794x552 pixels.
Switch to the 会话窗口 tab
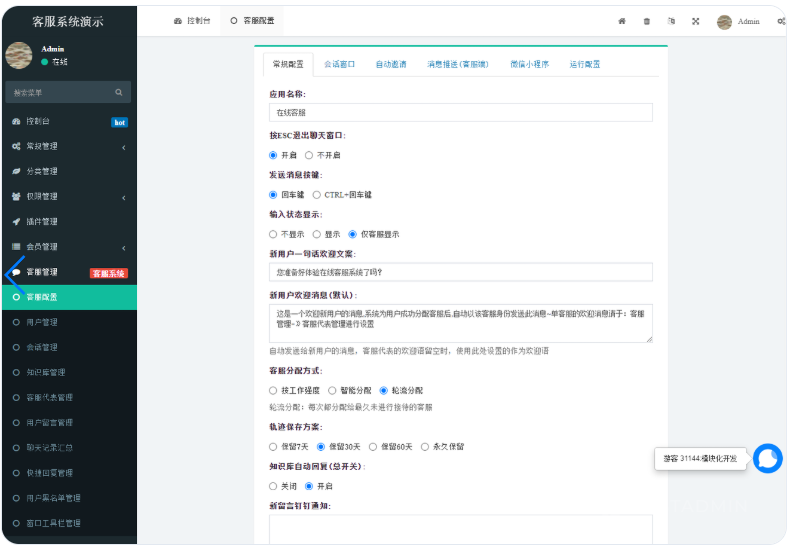tap(339, 64)
